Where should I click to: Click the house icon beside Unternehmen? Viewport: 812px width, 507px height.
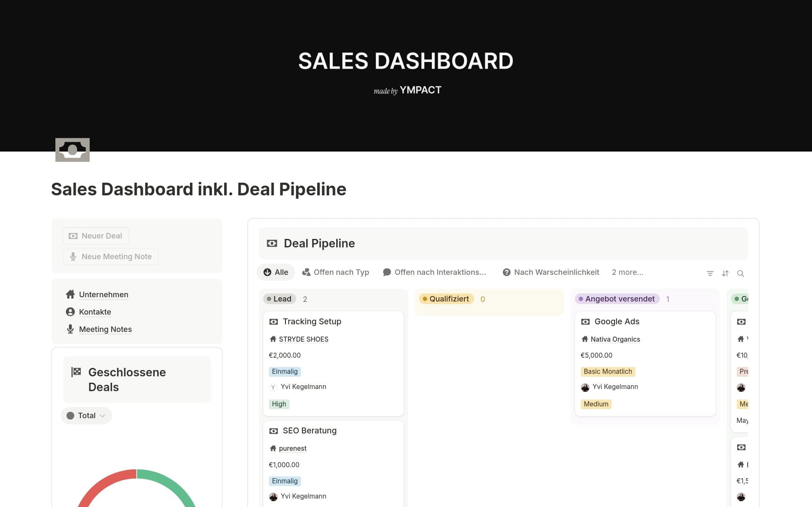pyautogui.click(x=70, y=294)
